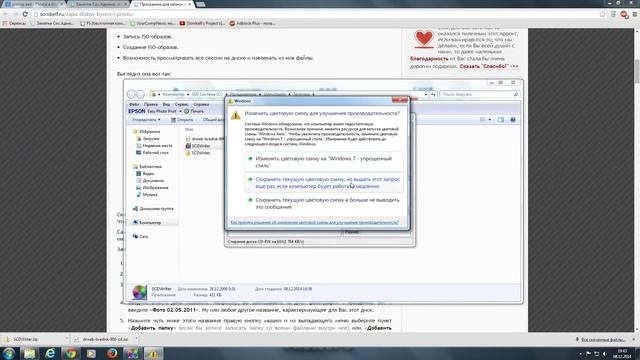640x360 pixels.
Task: Open Файл menu in Explorer window
Action: point(134,104)
